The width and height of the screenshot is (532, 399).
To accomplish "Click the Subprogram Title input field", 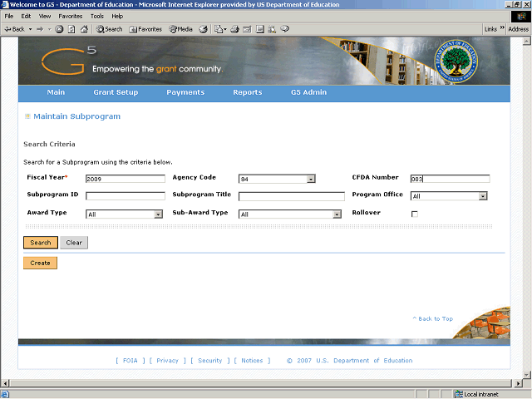I will tap(292, 196).
